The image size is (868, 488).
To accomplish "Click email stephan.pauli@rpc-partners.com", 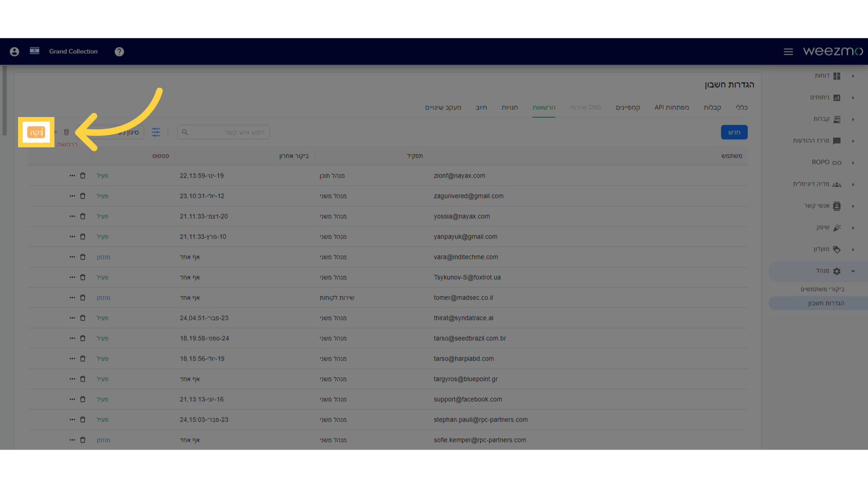I will (x=481, y=420).
